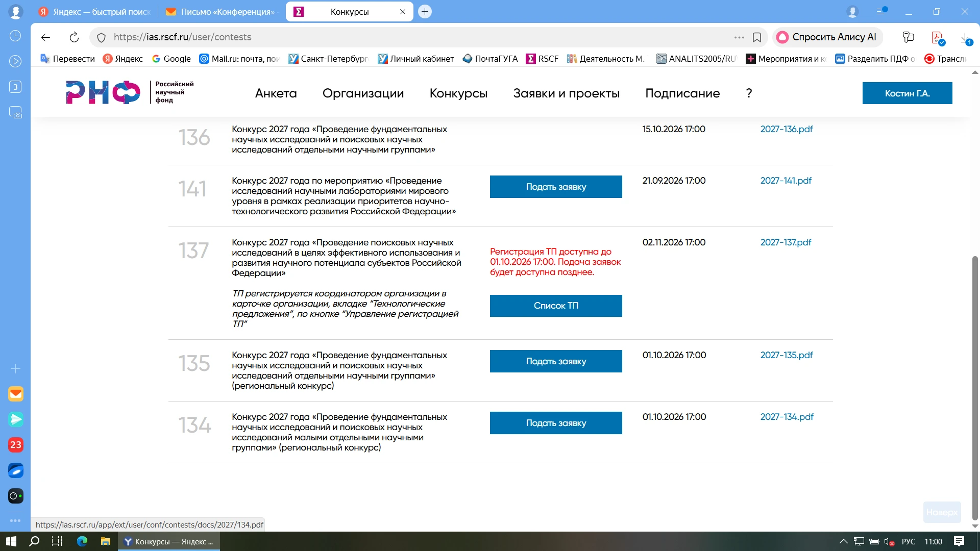
Task: Open the Mail icon in the sidebar
Action: (x=16, y=394)
